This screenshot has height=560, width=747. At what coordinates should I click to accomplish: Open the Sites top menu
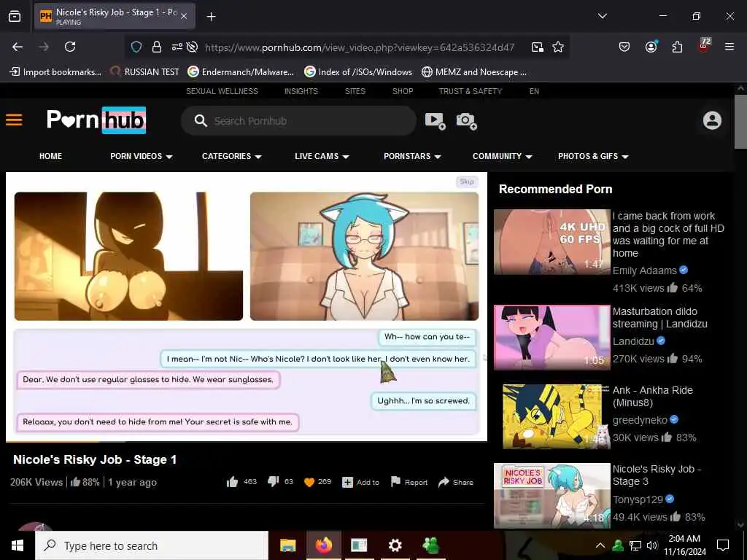click(355, 91)
